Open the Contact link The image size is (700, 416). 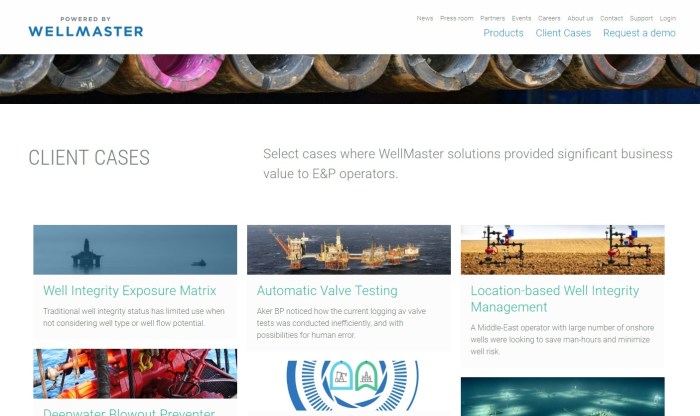611,18
